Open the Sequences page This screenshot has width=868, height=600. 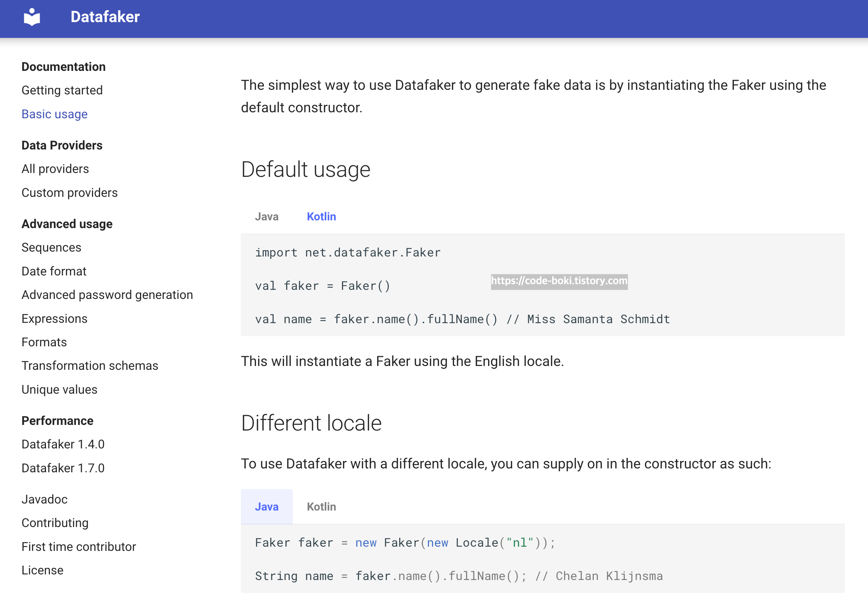coord(51,247)
